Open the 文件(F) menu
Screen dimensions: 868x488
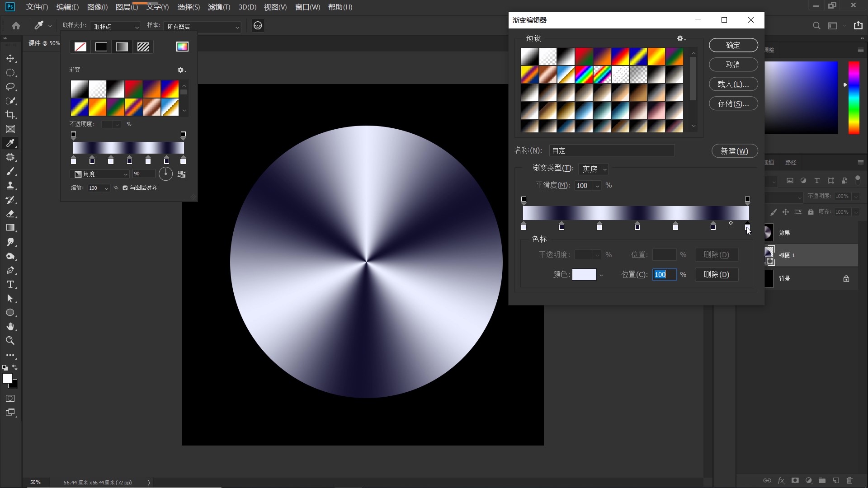pyautogui.click(x=37, y=7)
